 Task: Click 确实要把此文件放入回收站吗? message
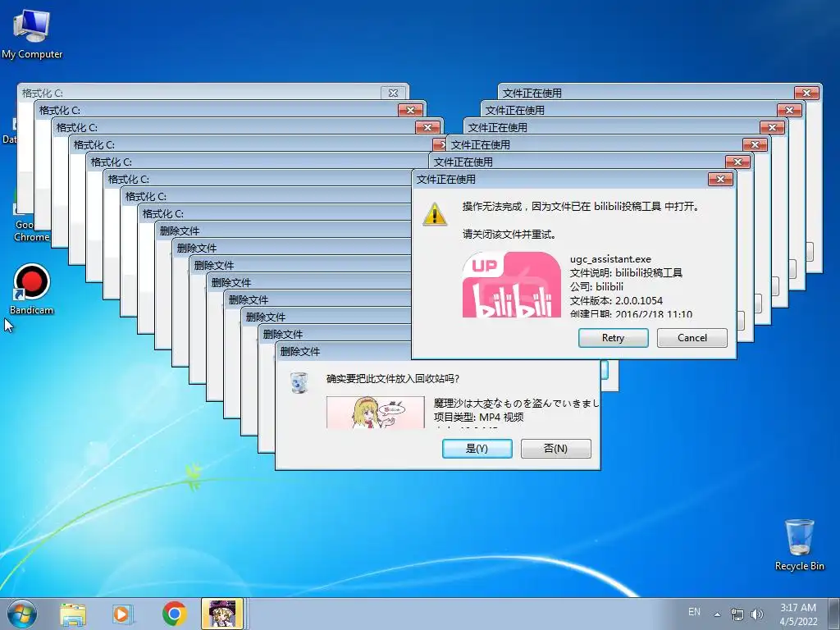point(393,379)
